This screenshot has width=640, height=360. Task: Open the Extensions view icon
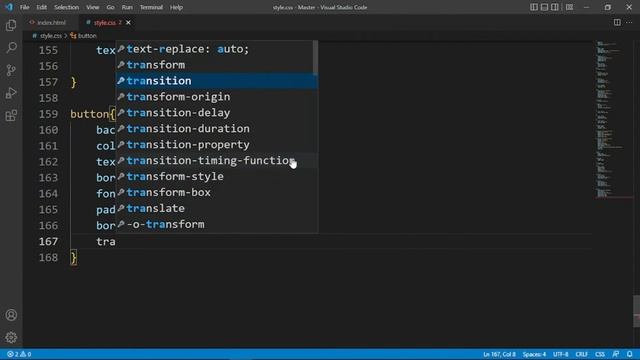(x=11, y=116)
